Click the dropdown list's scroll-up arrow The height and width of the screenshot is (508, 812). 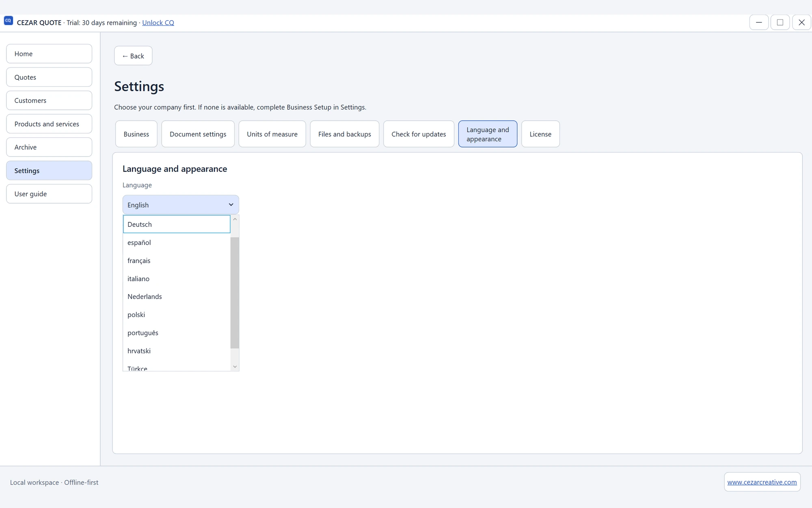tap(235, 219)
